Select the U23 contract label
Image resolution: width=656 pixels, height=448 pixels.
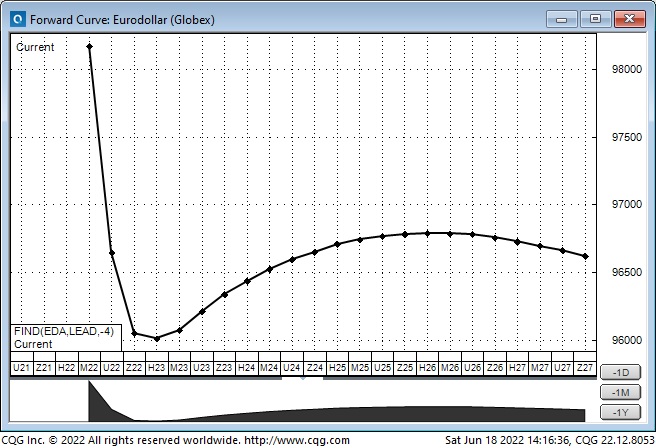point(202,368)
